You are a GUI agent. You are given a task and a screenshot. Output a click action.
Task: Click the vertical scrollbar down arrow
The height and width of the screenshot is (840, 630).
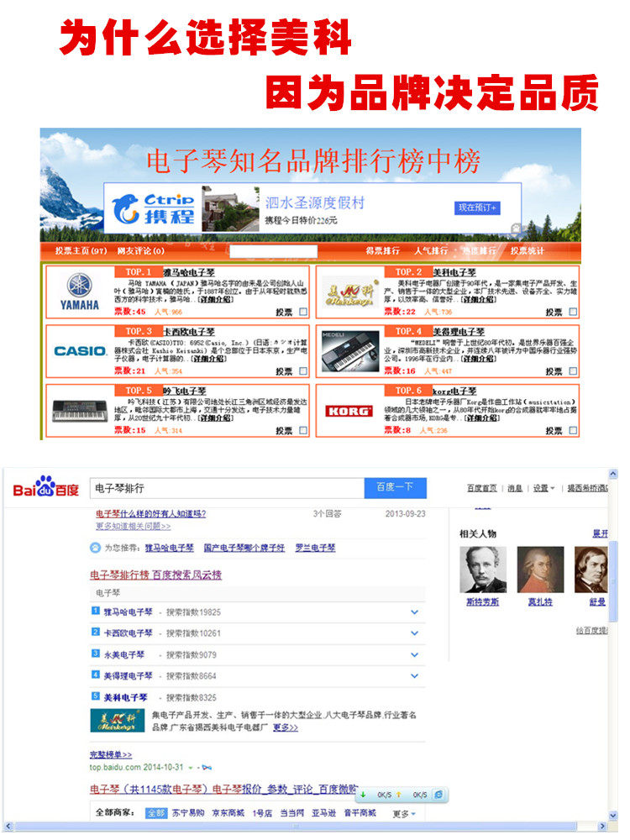[x=613, y=816]
